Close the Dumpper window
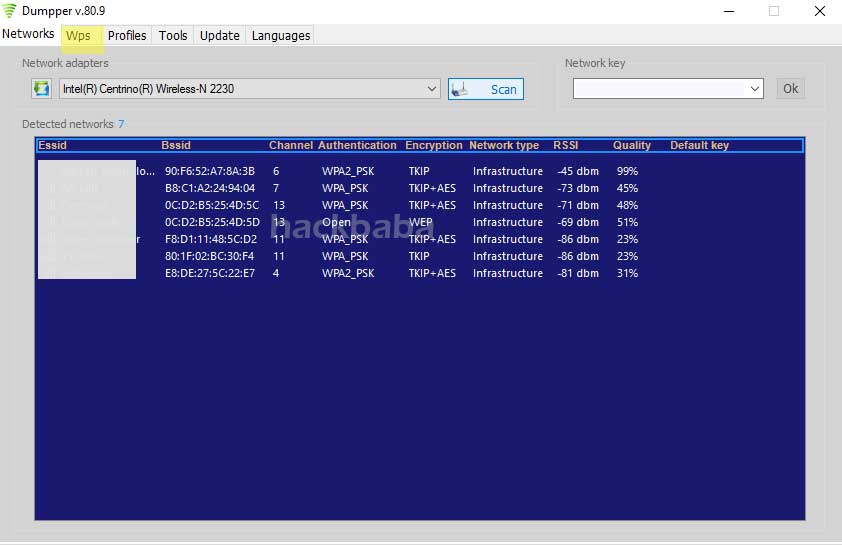 pos(819,11)
